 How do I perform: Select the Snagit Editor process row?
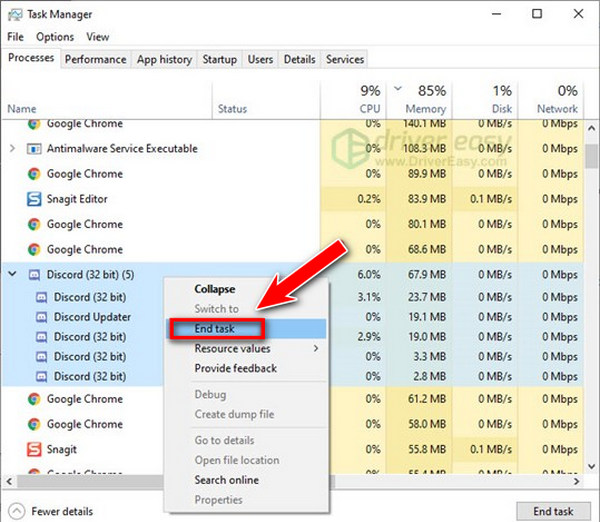click(x=292, y=199)
